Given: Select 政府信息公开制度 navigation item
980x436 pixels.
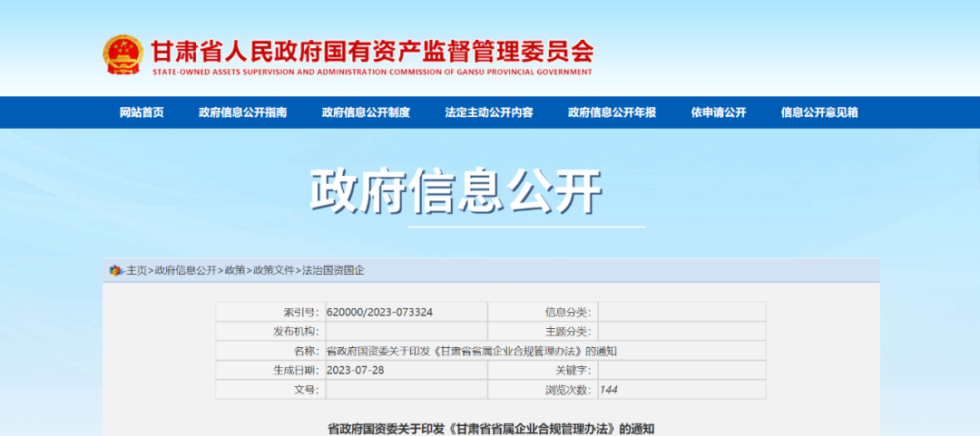Looking at the screenshot, I should click(366, 112).
